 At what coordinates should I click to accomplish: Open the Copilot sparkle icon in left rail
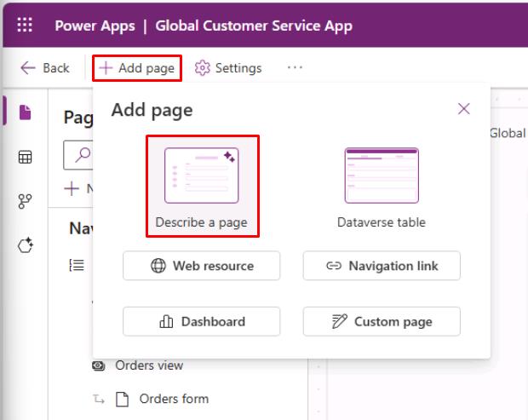[26, 245]
